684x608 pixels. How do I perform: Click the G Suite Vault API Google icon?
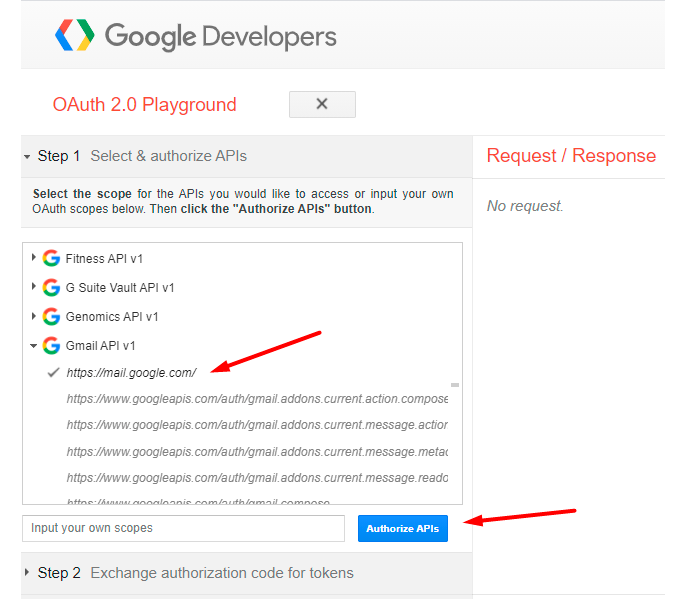[x=51, y=287]
